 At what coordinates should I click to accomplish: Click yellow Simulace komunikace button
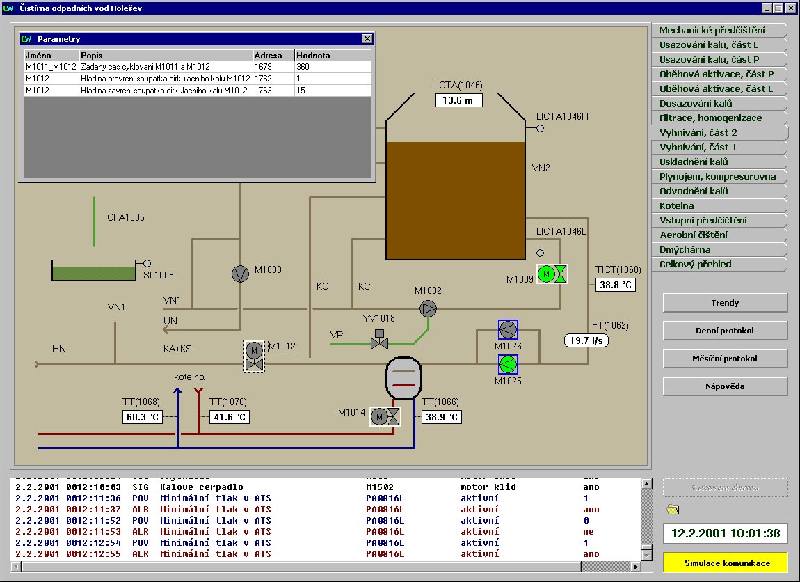click(725, 564)
